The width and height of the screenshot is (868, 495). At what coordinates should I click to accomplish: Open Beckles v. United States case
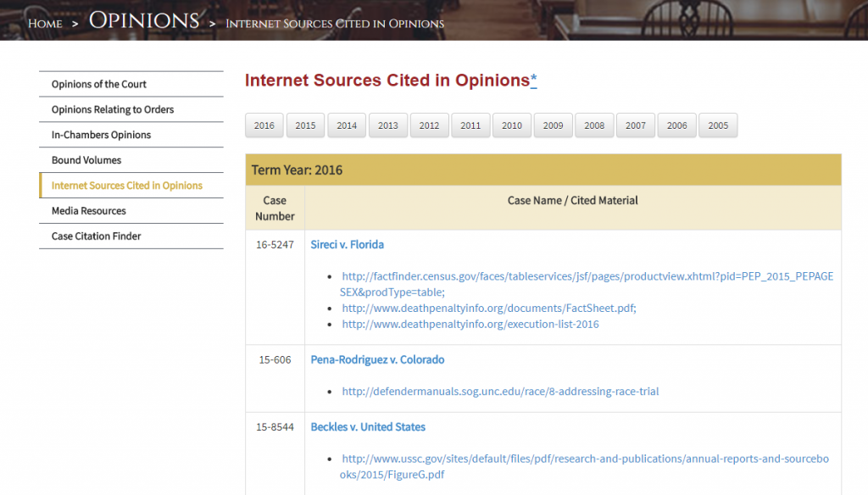pos(368,427)
